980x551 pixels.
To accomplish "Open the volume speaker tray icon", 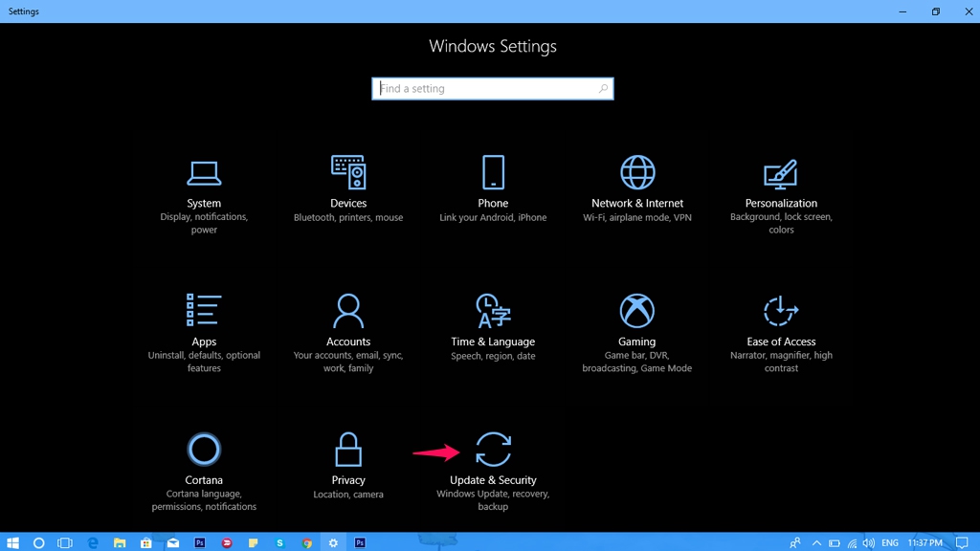I will (x=869, y=543).
